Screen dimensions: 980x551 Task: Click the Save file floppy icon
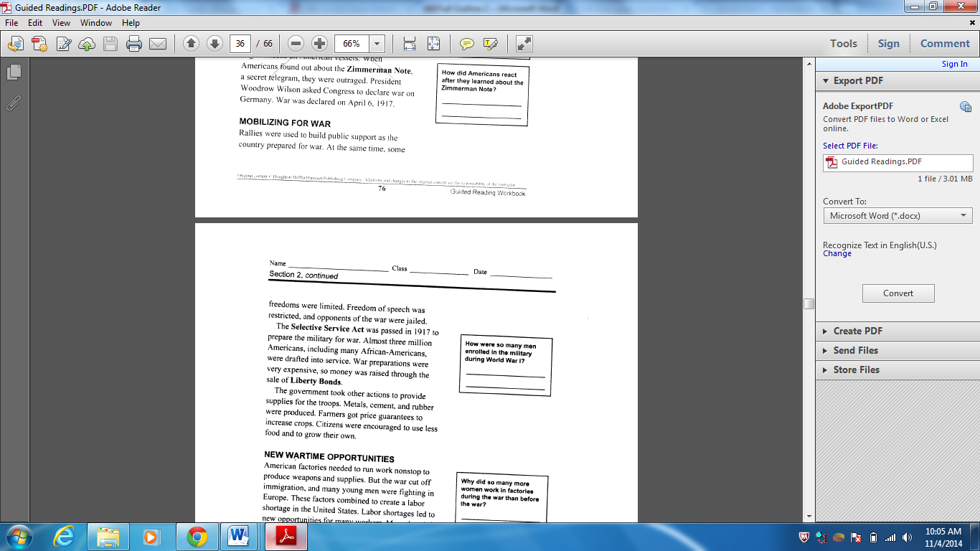click(110, 44)
